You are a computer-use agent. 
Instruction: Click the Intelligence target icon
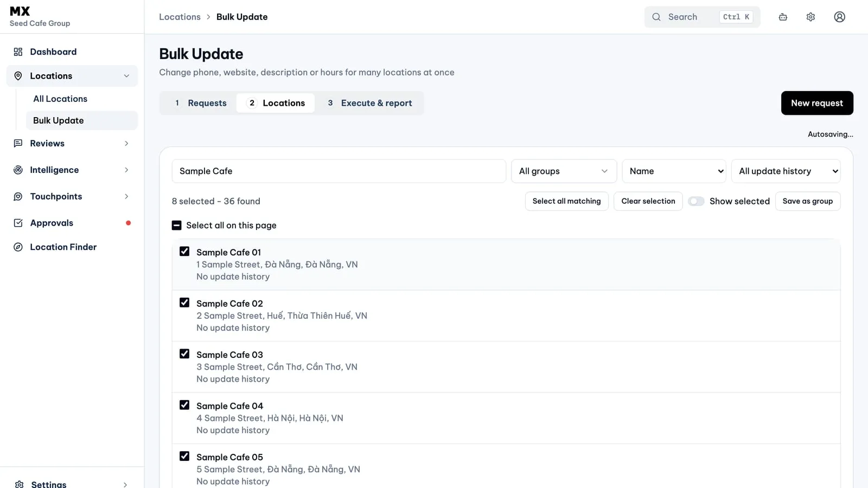[x=18, y=170]
